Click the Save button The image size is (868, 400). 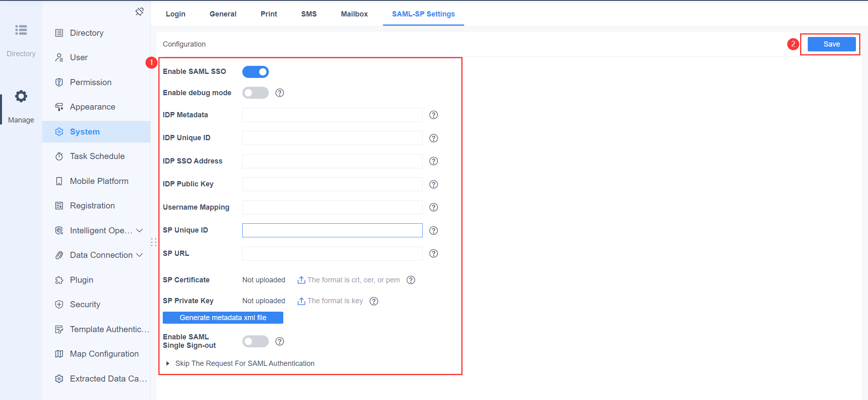[831, 44]
